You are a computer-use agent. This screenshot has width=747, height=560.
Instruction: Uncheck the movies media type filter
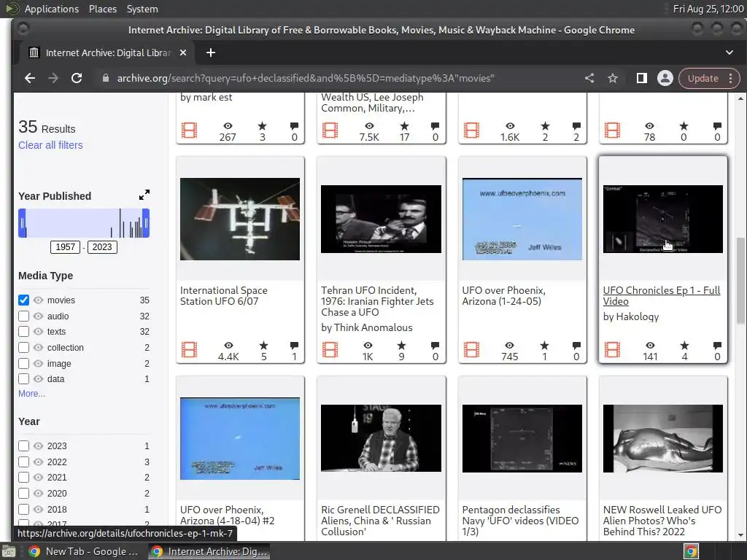(23, 300)
